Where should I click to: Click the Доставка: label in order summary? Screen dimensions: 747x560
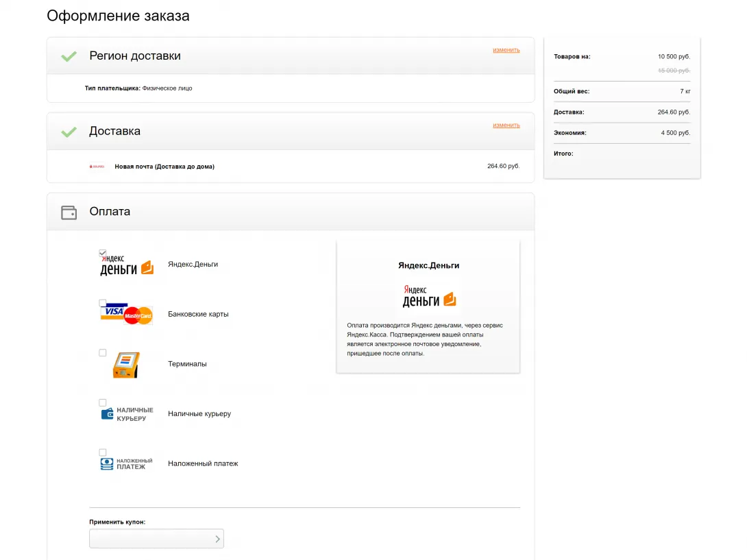[569, 112]
